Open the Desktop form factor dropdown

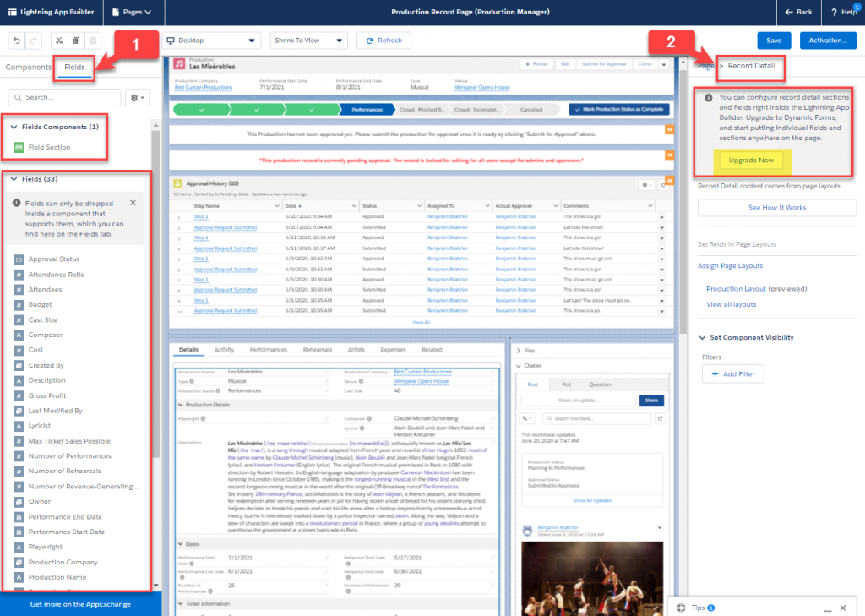(x=211, y=40)
